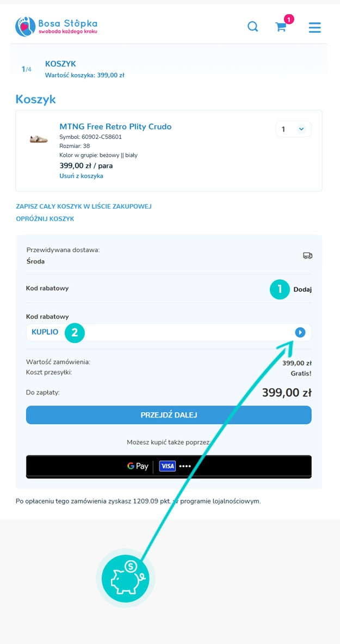Click Dodaj next to Kod rabatowy
The image size is (340, 644).
302,289
